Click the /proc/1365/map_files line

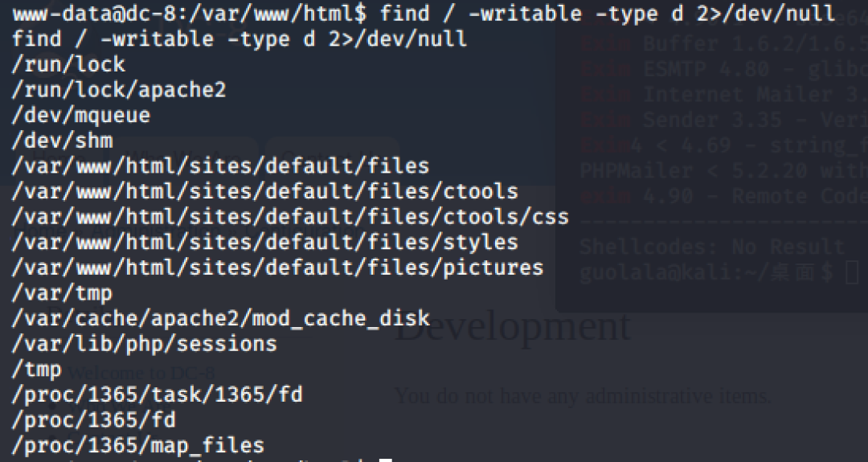pyautogui.click(x=137, y=444)
